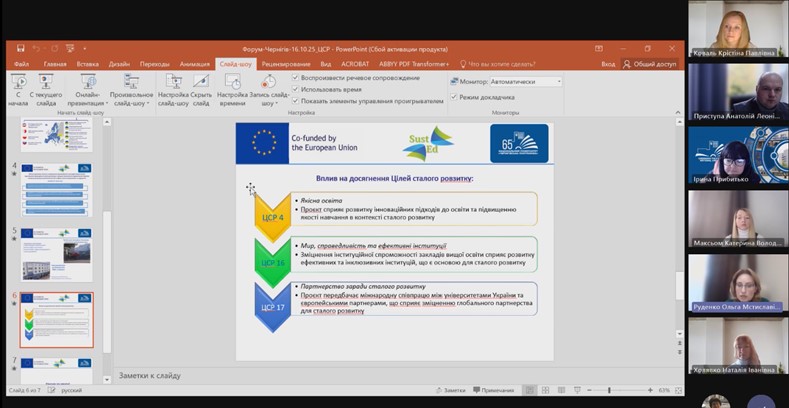Adjust the zoom slider in status bar
789x408 pixels.
click(610, 390)
